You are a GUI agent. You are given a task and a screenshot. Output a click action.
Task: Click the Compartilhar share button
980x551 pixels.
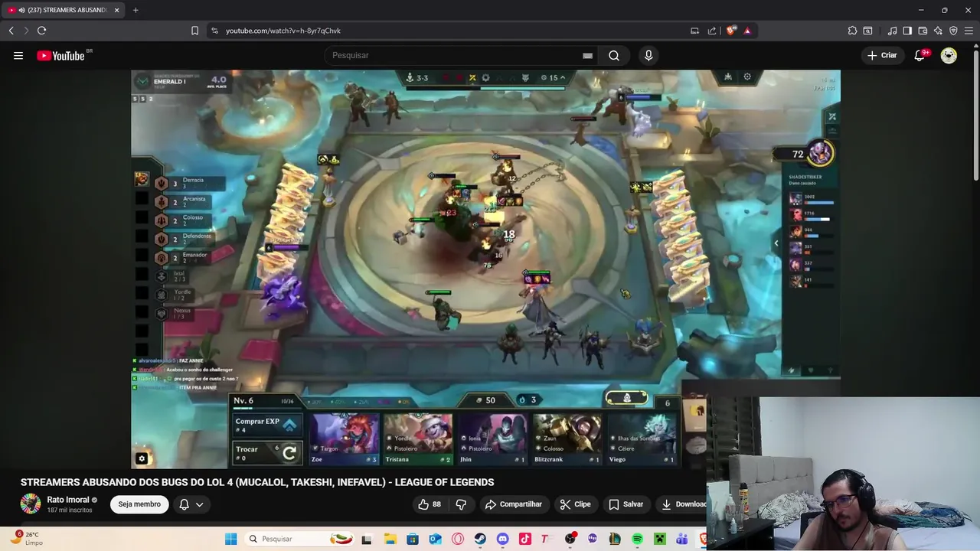point(514,504)
